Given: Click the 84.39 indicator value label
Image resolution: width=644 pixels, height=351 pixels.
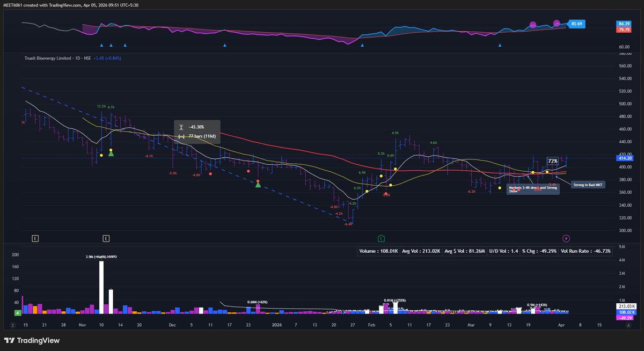Looking at the screenshot, I should [x=624, y=24].
